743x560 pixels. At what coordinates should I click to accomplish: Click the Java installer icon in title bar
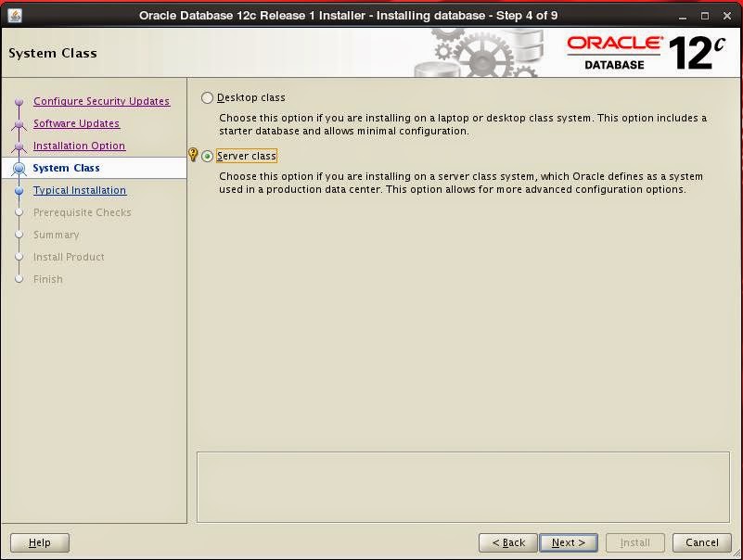click(15, 16)
